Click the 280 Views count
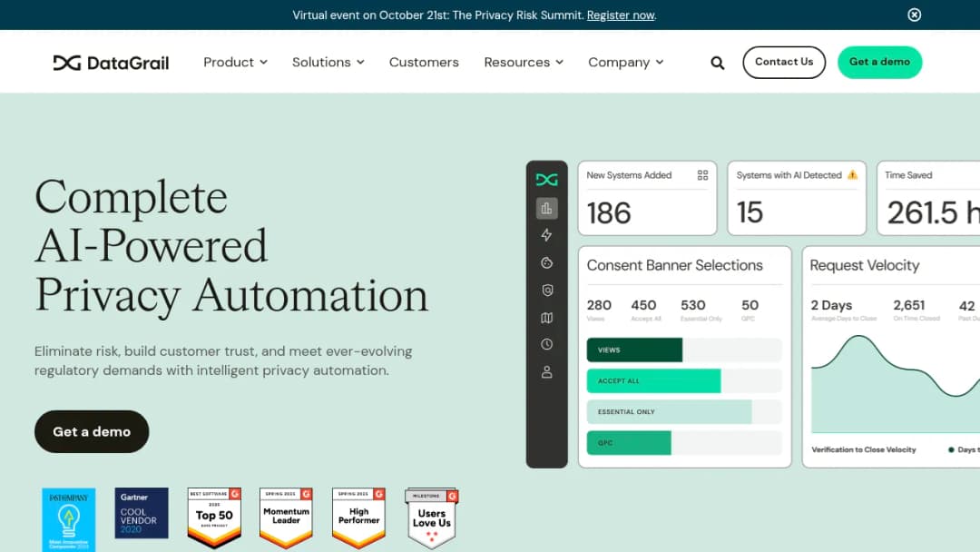980x552 pixels. [x=599, y=305]
